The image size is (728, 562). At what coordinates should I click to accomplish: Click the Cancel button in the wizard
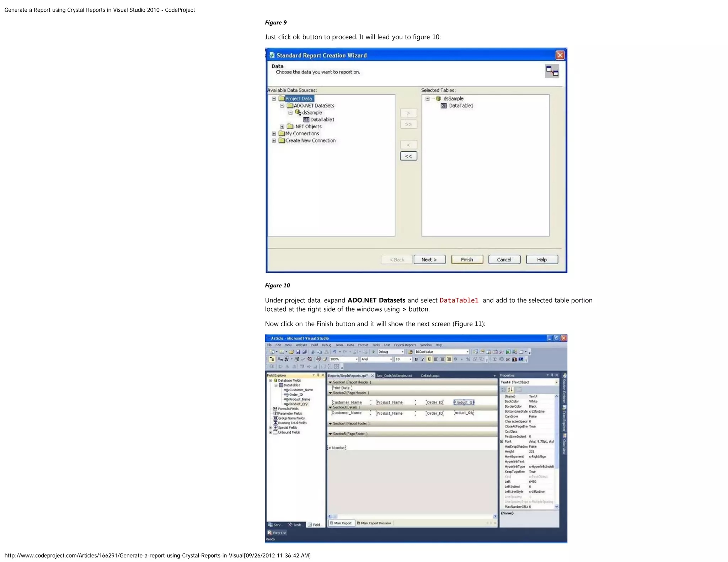tap(504, 260)
